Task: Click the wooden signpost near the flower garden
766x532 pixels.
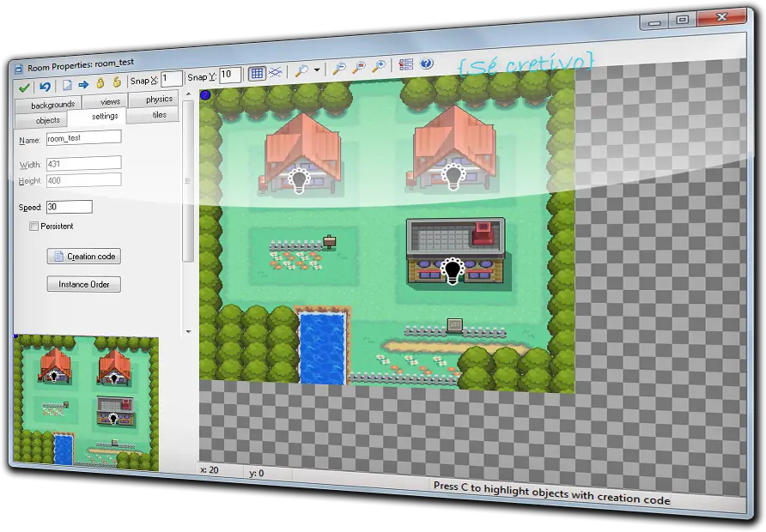Action: click(x=331, y=241)
